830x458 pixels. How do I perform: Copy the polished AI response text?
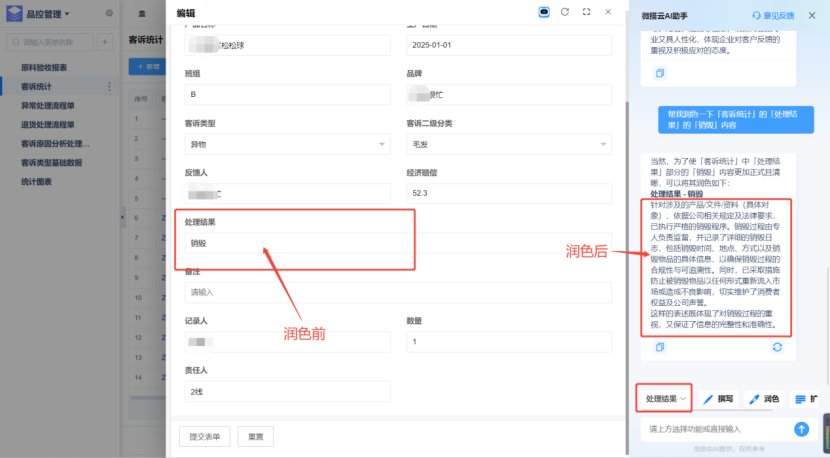[x=660, y=347]
